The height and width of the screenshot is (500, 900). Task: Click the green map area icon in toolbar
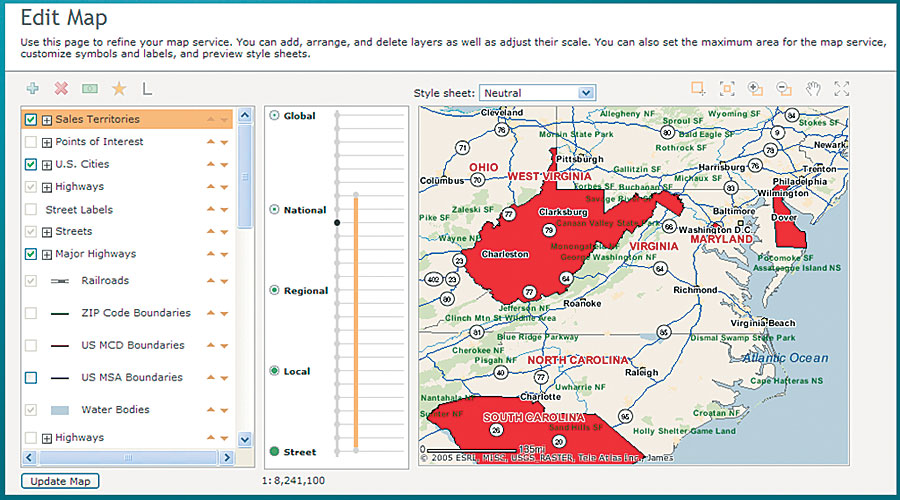point(90,88)
